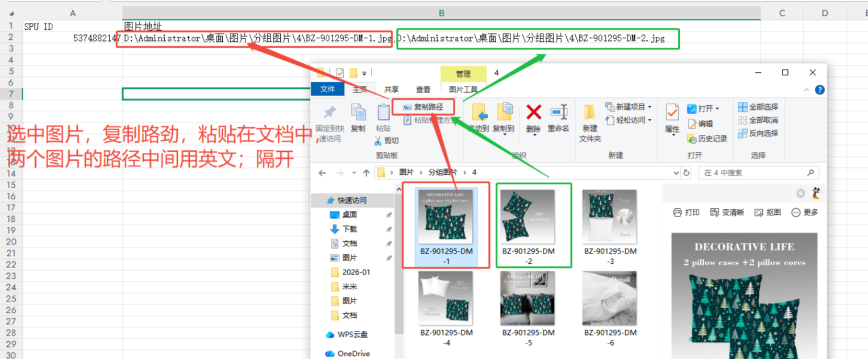Viewport: 868px width, 359px height.
Task: Click 全部选择 in the ribbon
Action: pos(758,107)
